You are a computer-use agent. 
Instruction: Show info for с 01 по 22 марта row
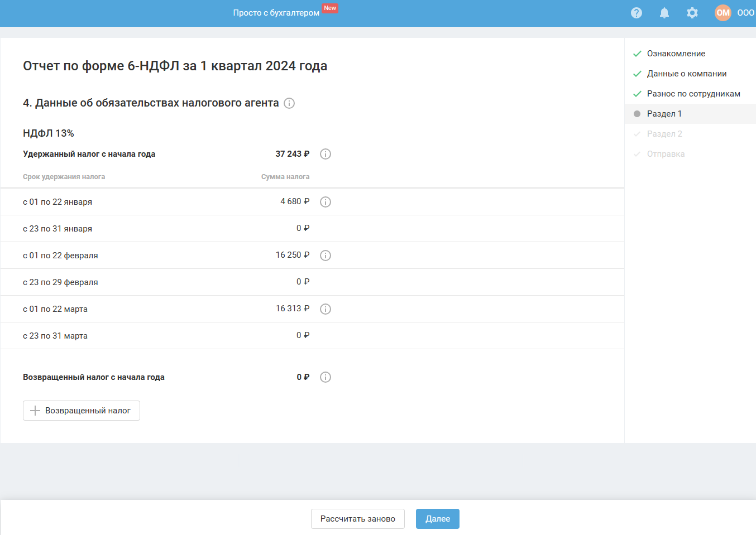click(x=326, y=309)
